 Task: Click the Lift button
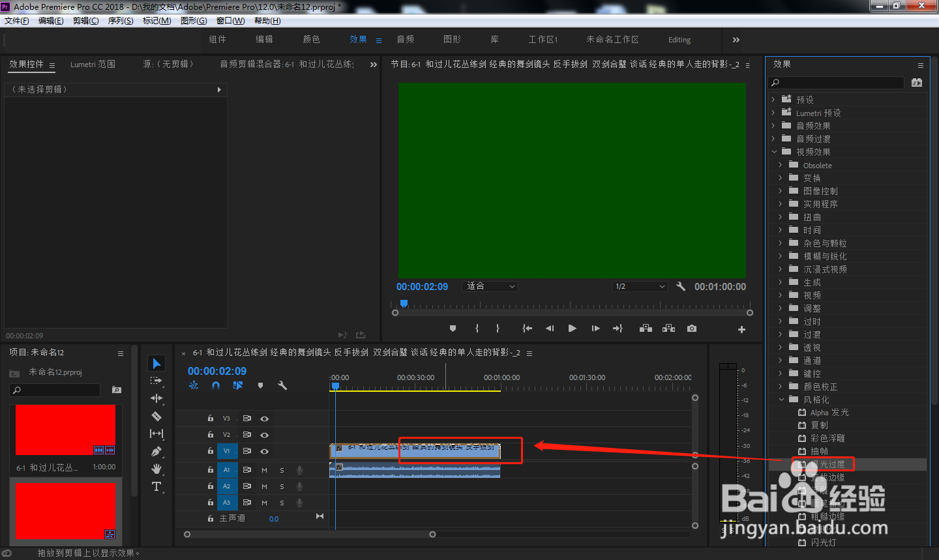[x=646, y=329]
